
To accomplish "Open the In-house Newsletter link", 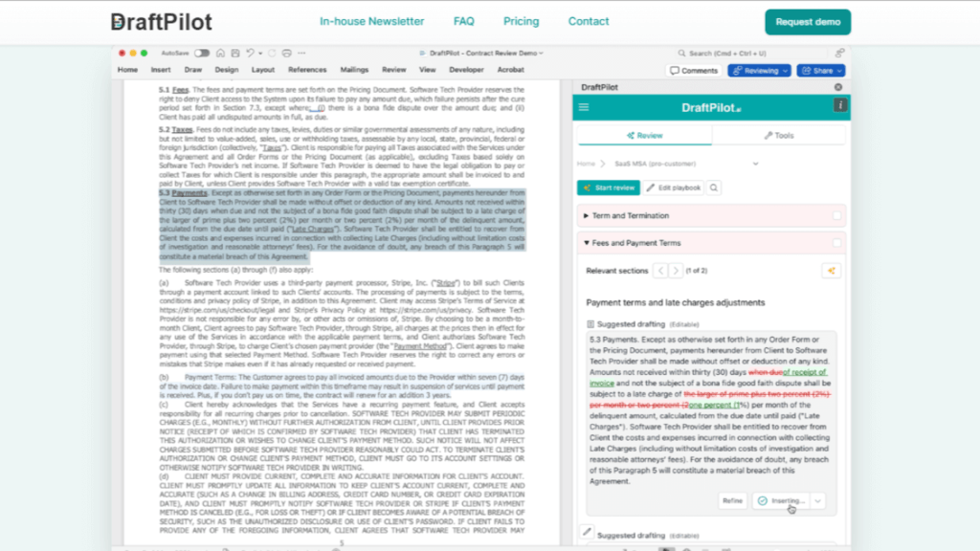I will tap(372, 21).
